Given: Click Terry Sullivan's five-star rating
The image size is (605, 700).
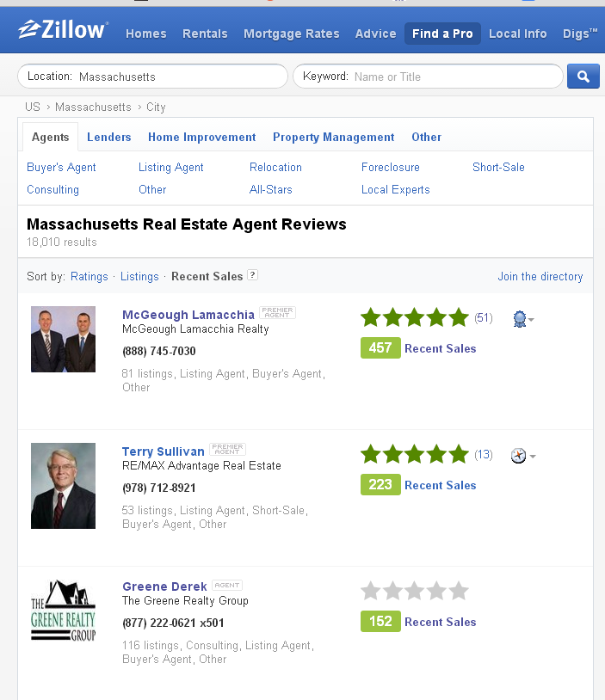Looking at the screenshot, I should (415, 454).
